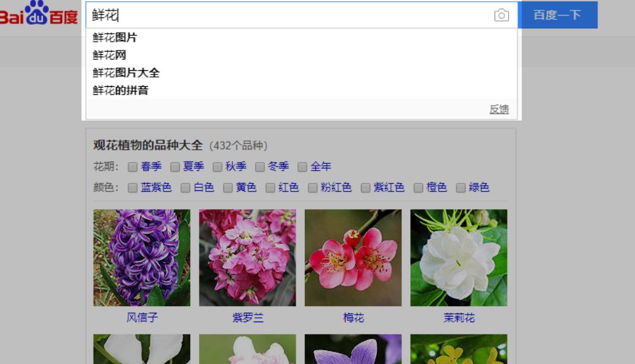Click the 百度一下 search button
Viewport: 635px width, 364px height.
pos(557,15)
